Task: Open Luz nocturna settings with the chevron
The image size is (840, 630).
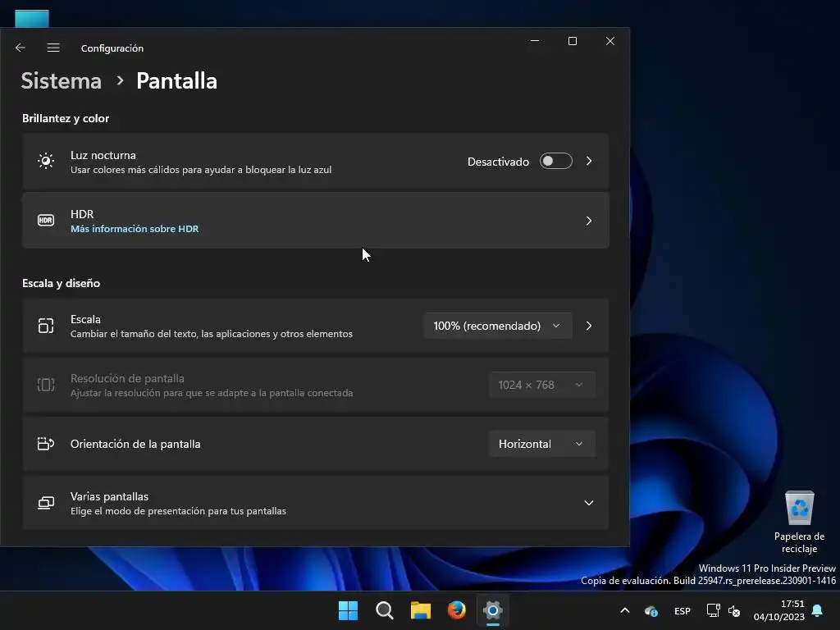Action: point(589,162)
